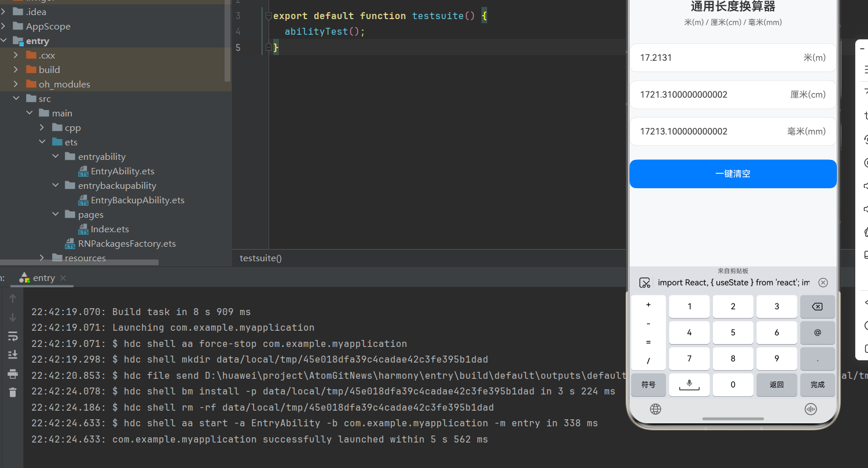Expand the oh_modules folder
This screenshot has width=868, height=468.
(16, 84)
